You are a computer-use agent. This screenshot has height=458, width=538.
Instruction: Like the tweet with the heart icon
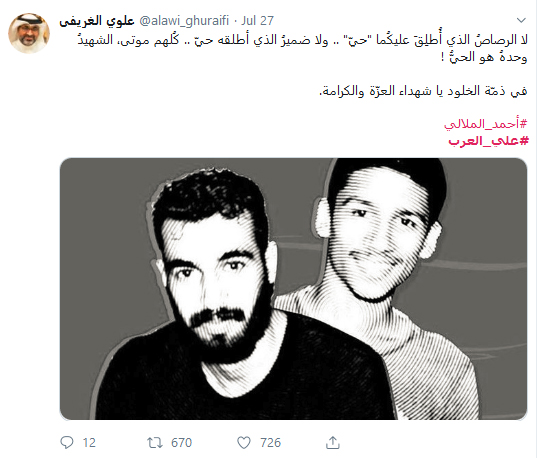pos(244,443)
